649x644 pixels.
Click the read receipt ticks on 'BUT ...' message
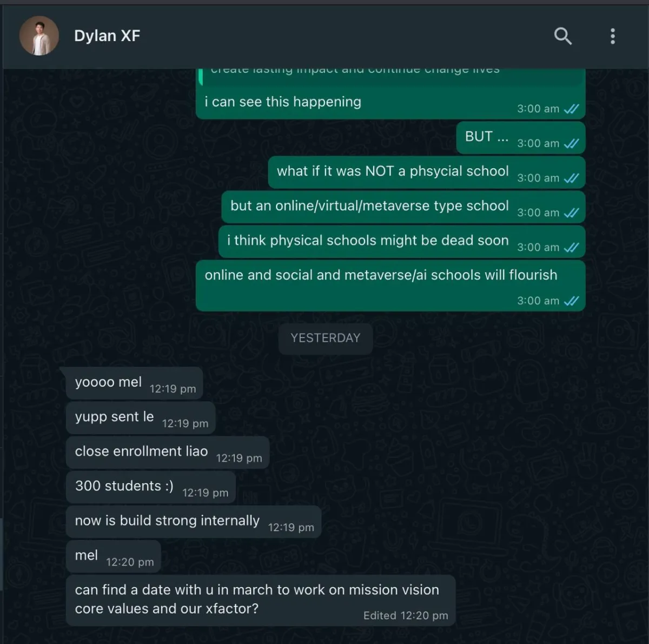coord(571,143)
